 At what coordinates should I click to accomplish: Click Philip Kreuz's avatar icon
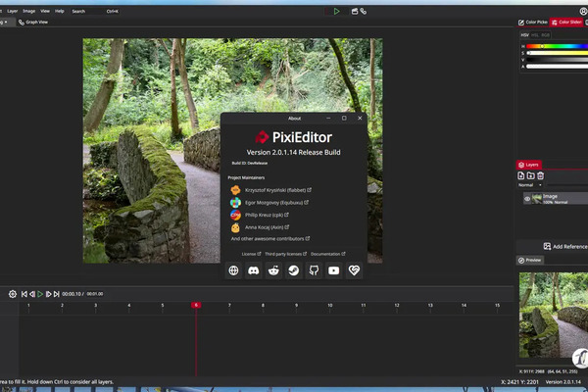click(x=235, y=215)
